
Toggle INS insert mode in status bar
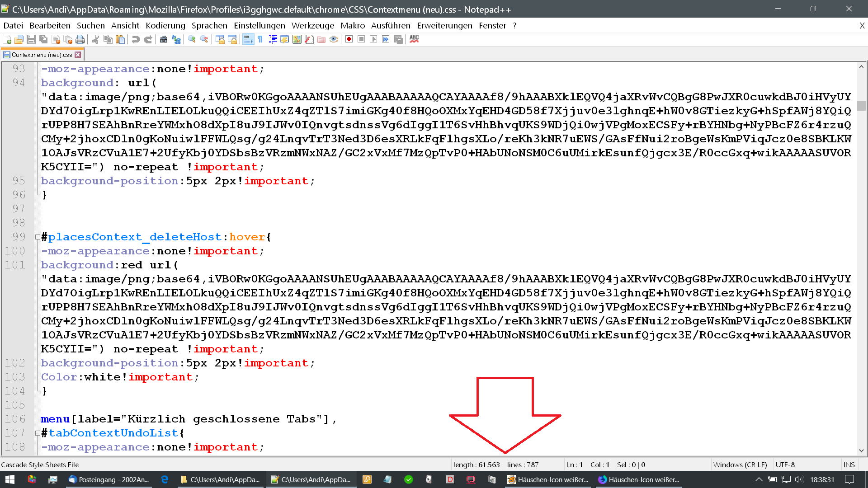[849, 465]
